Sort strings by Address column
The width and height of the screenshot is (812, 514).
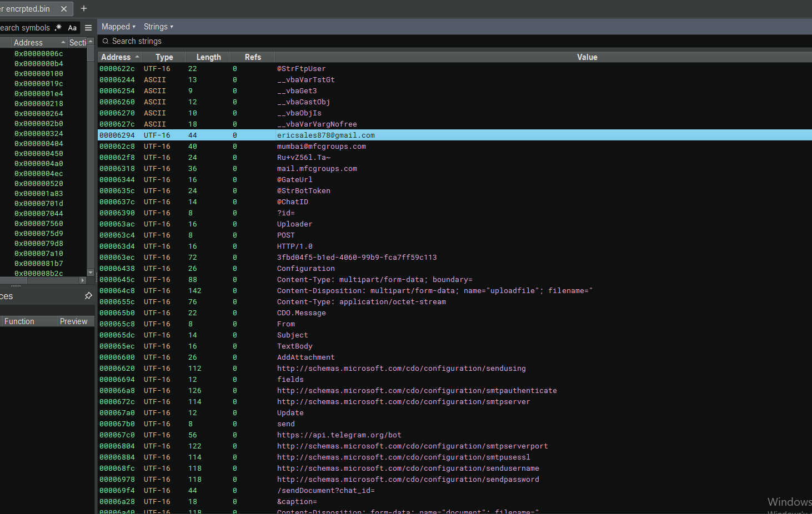pyautogui.click(x=119, y=57)
